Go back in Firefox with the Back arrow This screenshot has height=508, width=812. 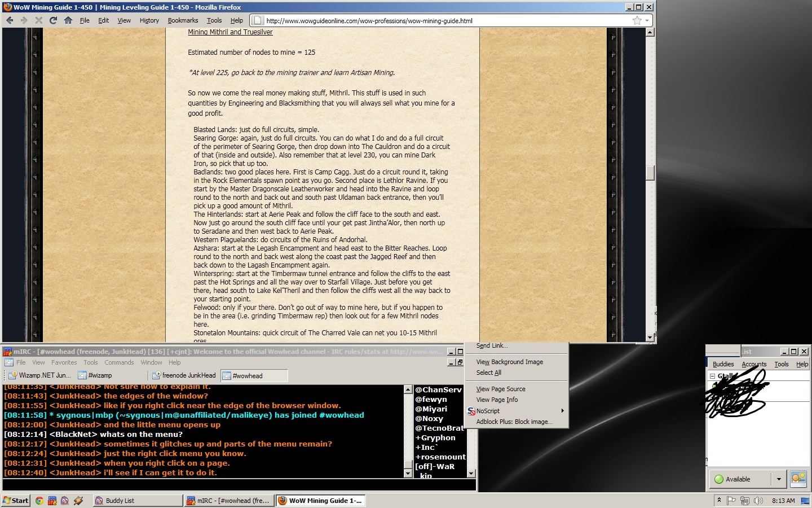[x=10, y=20]
